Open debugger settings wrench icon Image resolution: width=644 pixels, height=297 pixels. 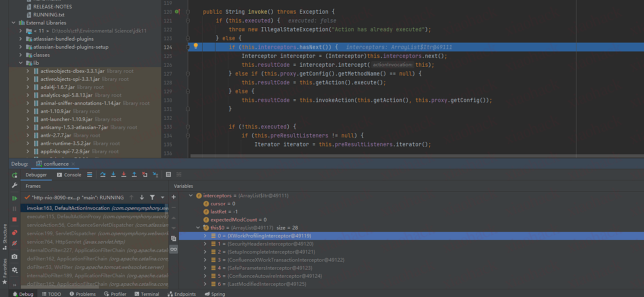tap(14, 185)
